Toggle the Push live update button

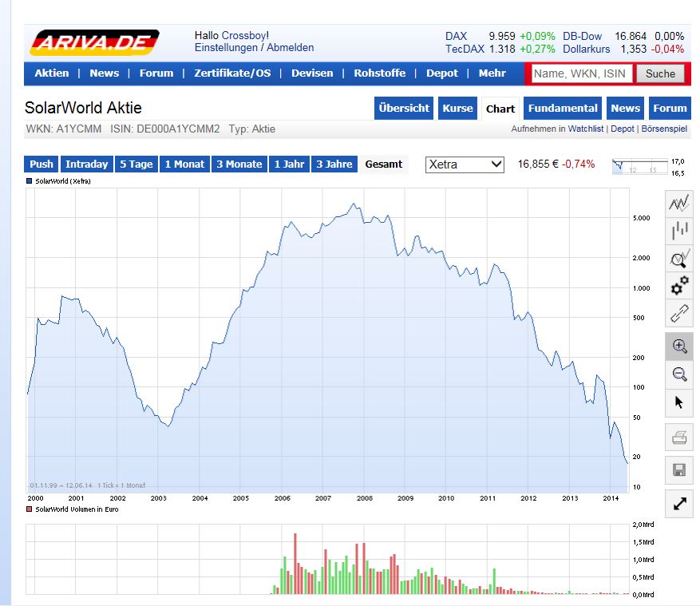pyautogui.click(x=42, y=164)
